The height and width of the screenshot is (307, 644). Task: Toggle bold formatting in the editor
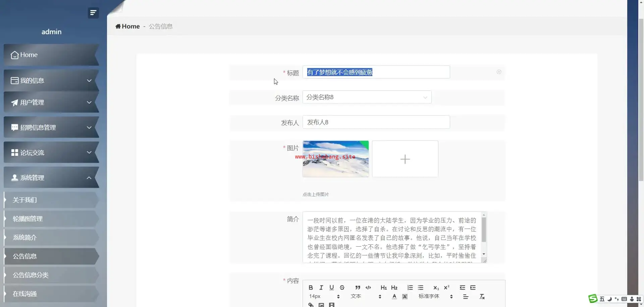point(311,288)
